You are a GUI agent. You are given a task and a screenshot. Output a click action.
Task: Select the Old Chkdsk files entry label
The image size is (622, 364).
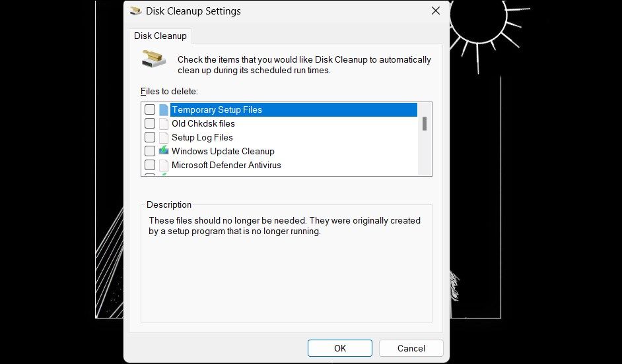point(203,123)
